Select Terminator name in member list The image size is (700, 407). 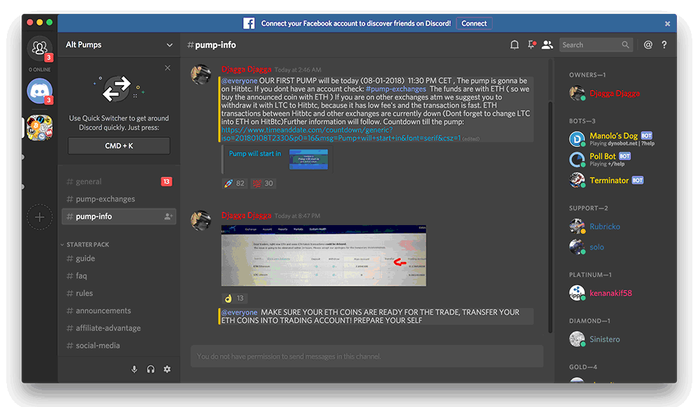(609, 180)
